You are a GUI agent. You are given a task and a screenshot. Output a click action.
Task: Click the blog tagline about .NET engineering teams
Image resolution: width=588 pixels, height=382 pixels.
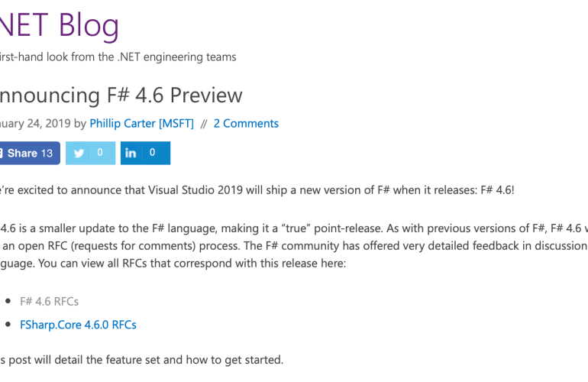pyautogui.click(x=118, y=57)
